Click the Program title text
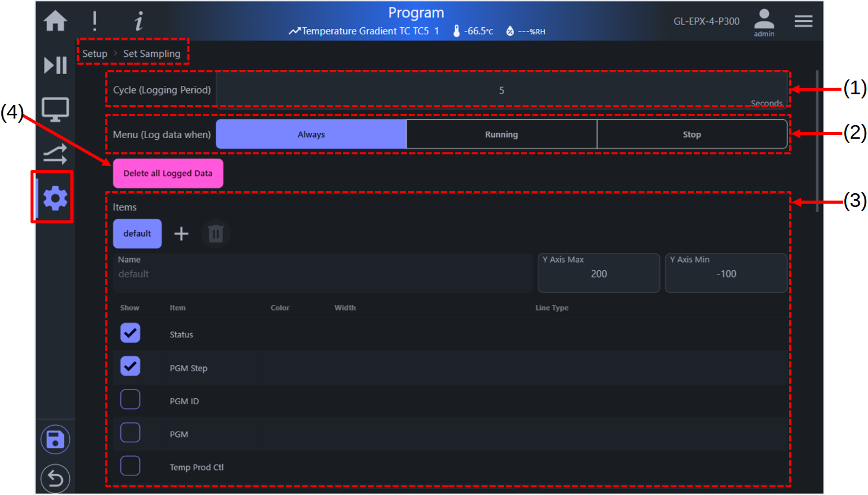 (x=416, y=12)
